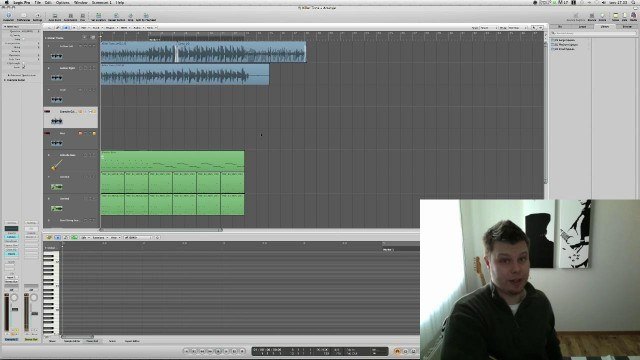The width and height of the screenshot is (640, 360).
Task: Toggle record enable on the Bass track
Action: 80,133
